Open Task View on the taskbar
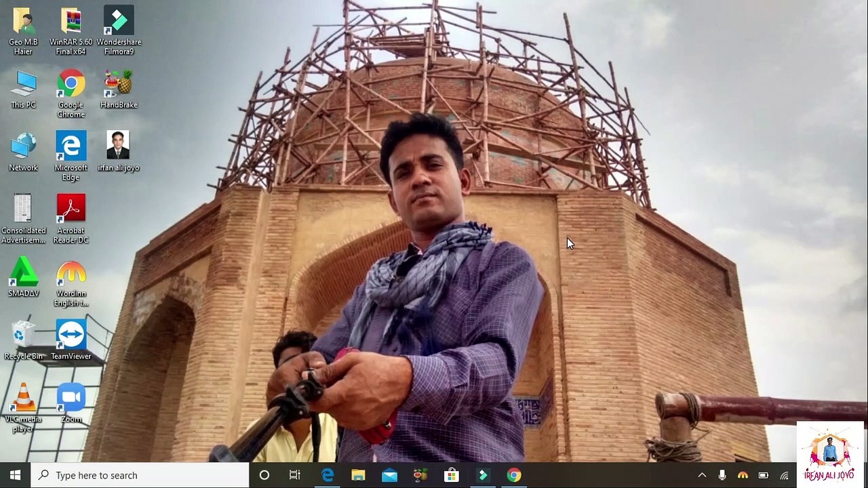Viewport: 868px width, 488px height. (x=295, y=475)
